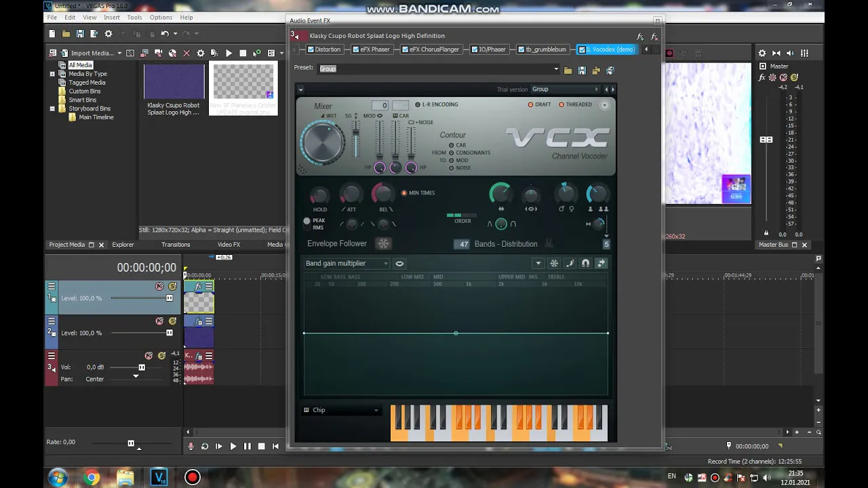
Task: Collapse the Storyboard Bins tree node
Action: coord(52,108)
